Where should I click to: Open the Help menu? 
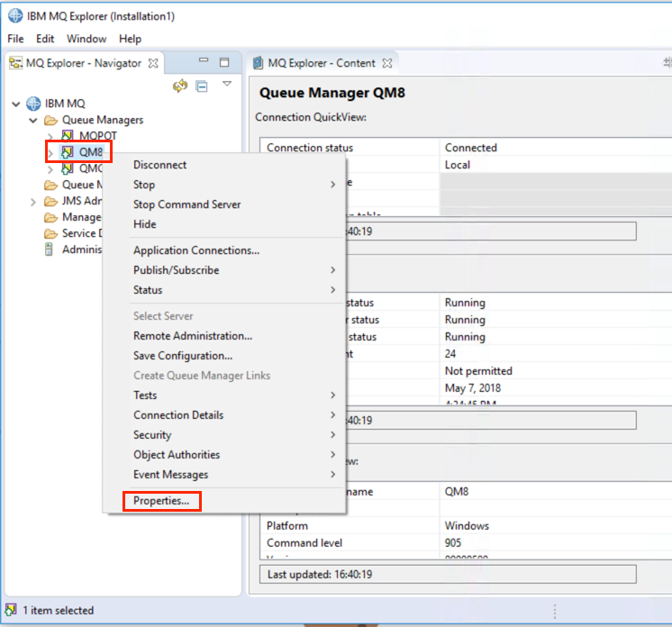pos(130,39)
